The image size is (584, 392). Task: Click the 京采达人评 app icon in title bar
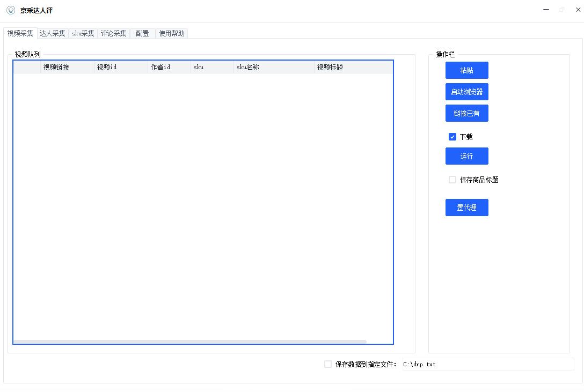pyautogui.click(x=11, y=10)
